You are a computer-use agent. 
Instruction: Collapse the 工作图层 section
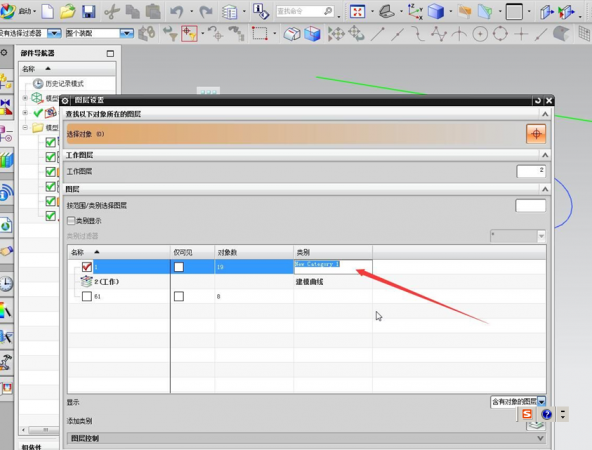pyautogui.click(x=545, y=155)
